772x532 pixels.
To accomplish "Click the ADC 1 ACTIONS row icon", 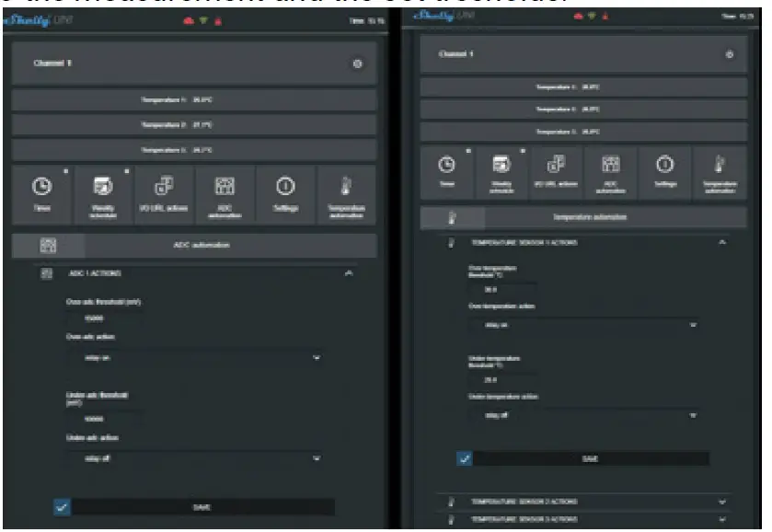I will coord(46,273).
